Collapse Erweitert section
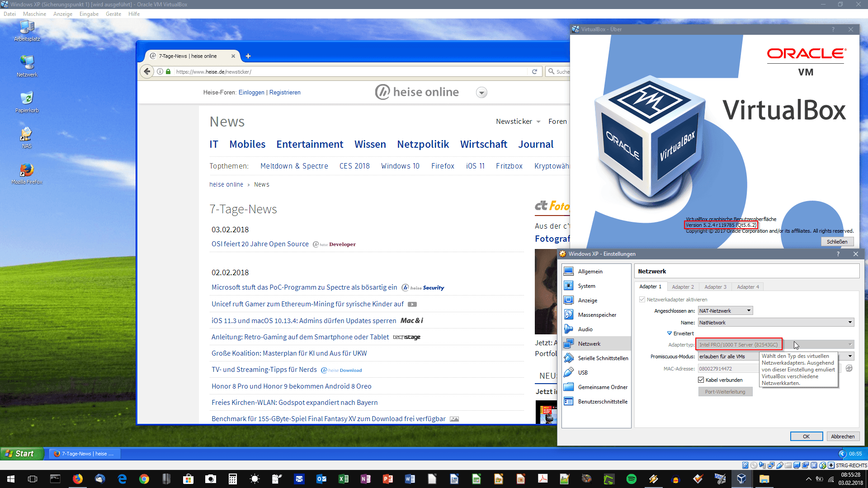The image size is (868, 488). (x=680, y=333)
